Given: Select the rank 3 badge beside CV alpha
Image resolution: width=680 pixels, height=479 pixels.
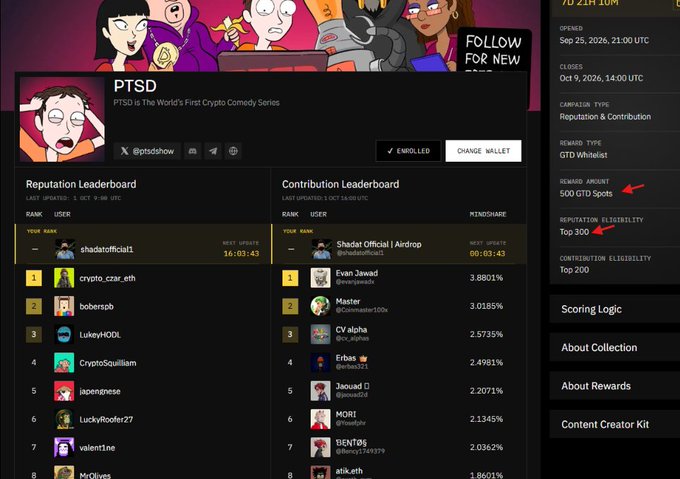Looking at the screenshot, I should [x=290, y=334].
